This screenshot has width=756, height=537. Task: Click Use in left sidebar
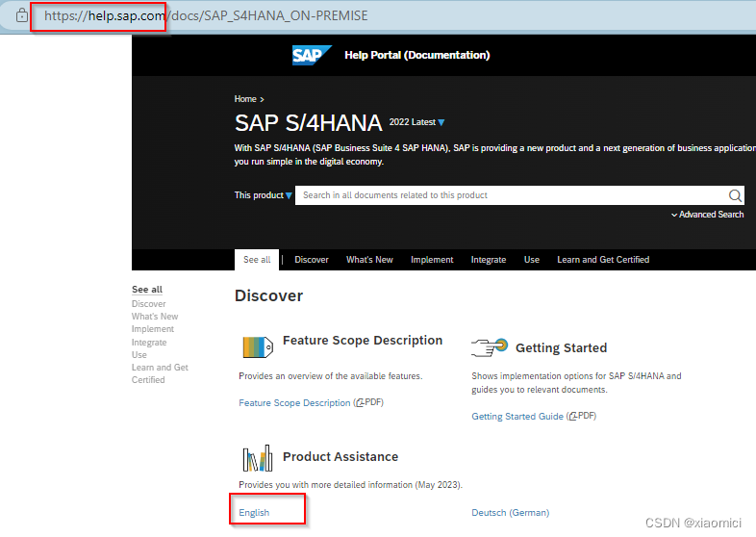(139, 354)
